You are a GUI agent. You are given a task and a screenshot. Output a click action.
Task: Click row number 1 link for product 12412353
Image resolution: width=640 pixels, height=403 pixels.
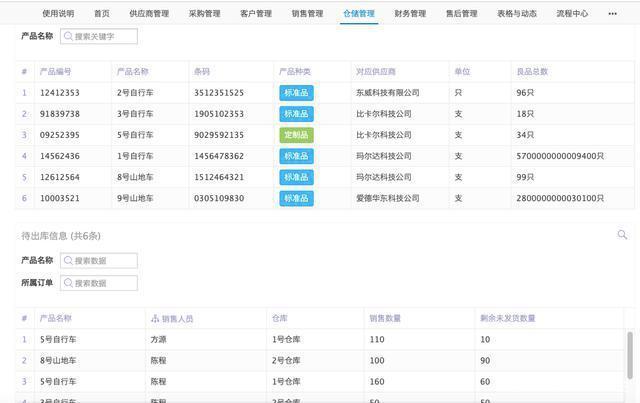tap(25, 93)
